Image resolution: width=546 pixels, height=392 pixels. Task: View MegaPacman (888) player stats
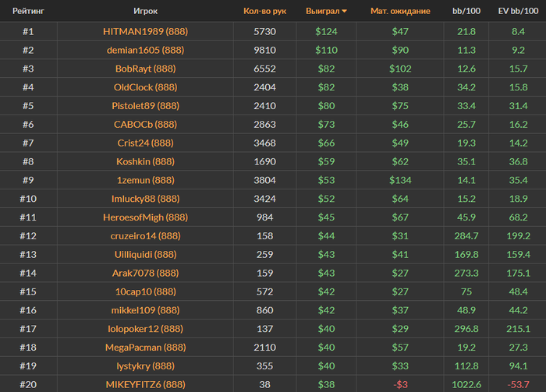[x=145, y=348]
